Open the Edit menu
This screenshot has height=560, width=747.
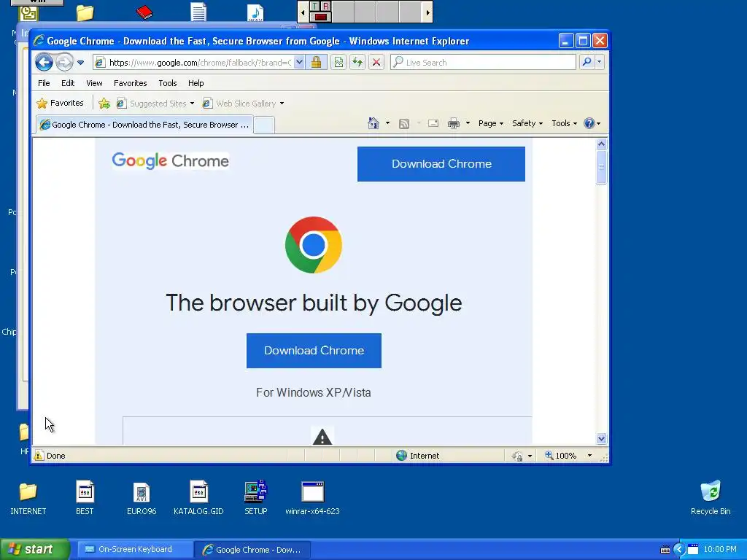[x=68, y=83]
